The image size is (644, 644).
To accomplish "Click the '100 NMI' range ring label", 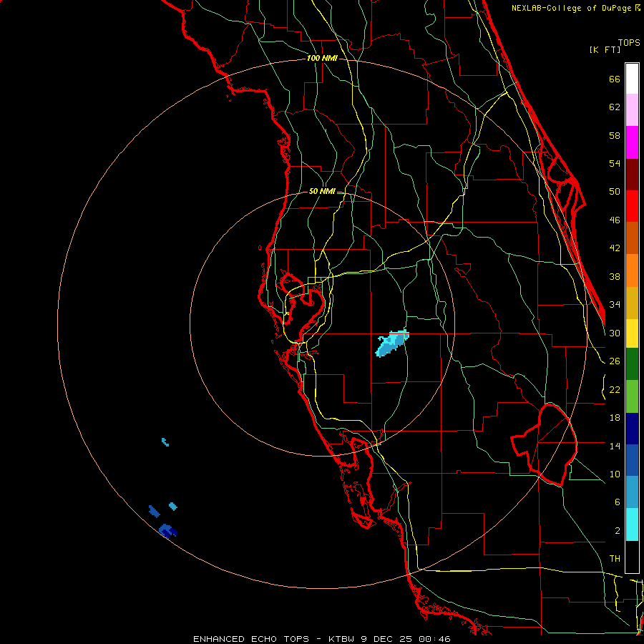I will 322,59.
